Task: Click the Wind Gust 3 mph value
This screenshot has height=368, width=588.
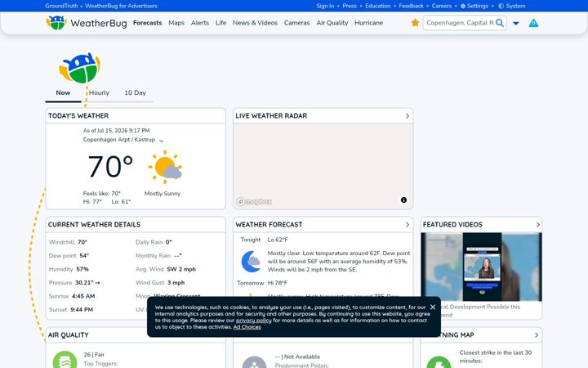Action: coord(176,283)
